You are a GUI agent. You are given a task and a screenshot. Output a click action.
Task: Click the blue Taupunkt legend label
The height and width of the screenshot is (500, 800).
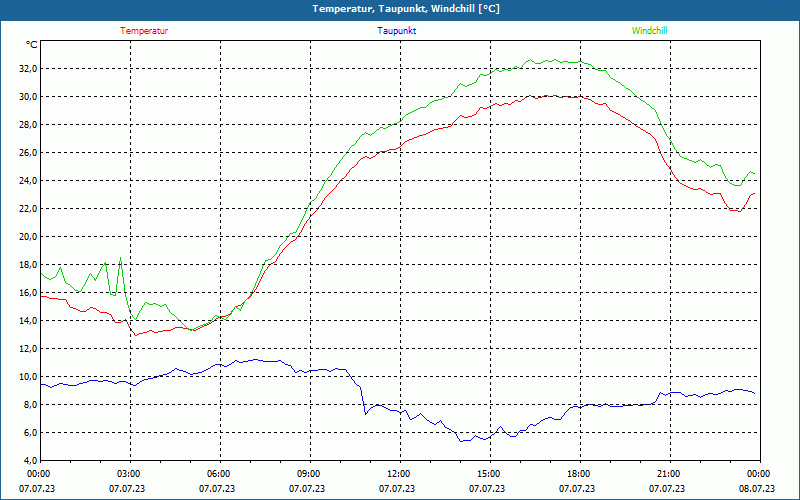[x=396, y=31]
